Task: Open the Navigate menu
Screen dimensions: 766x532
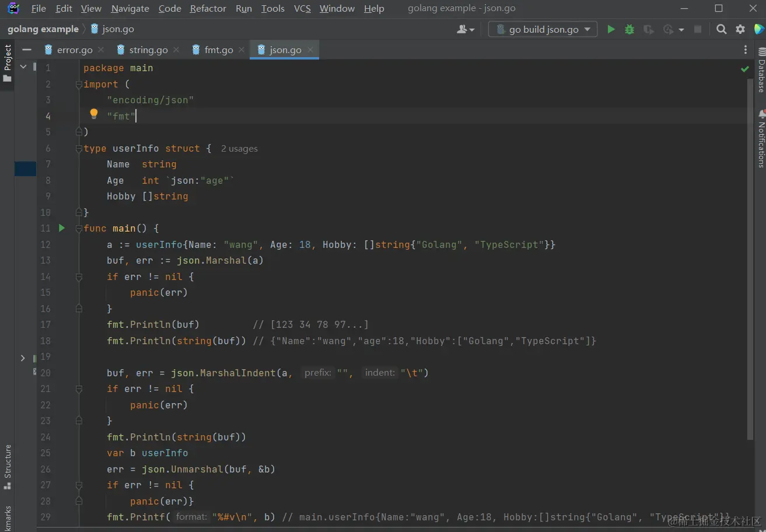Action: click(x=130, y=8)
